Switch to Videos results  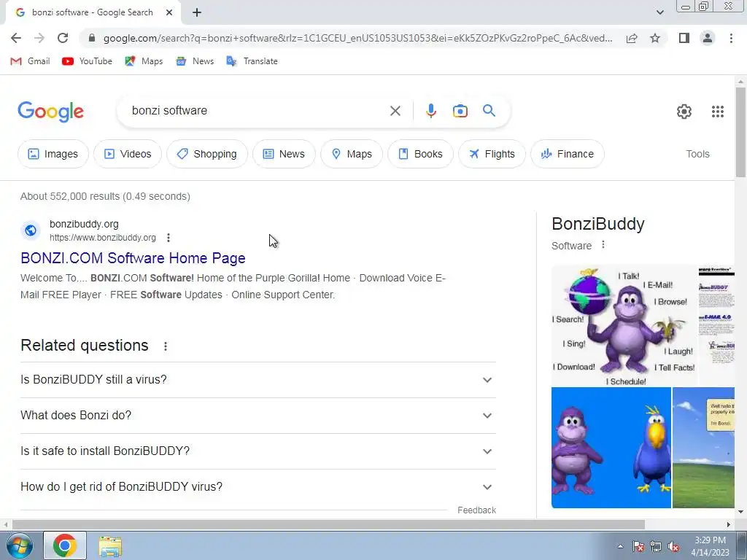coord(127,154)
